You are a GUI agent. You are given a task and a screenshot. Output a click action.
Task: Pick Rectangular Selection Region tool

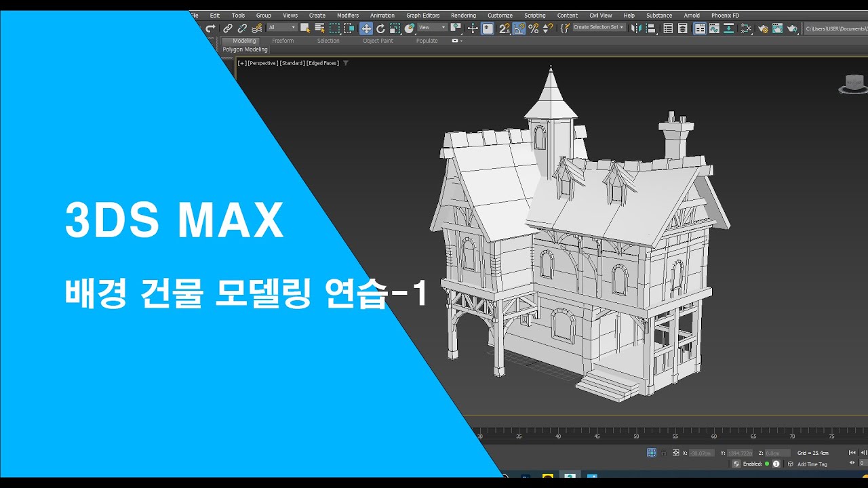[x=335, y=28]
